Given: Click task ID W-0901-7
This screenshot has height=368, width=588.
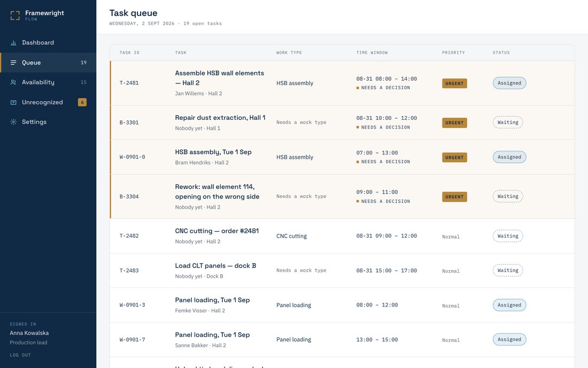Looking at the screenshot, I should [133, 340].
